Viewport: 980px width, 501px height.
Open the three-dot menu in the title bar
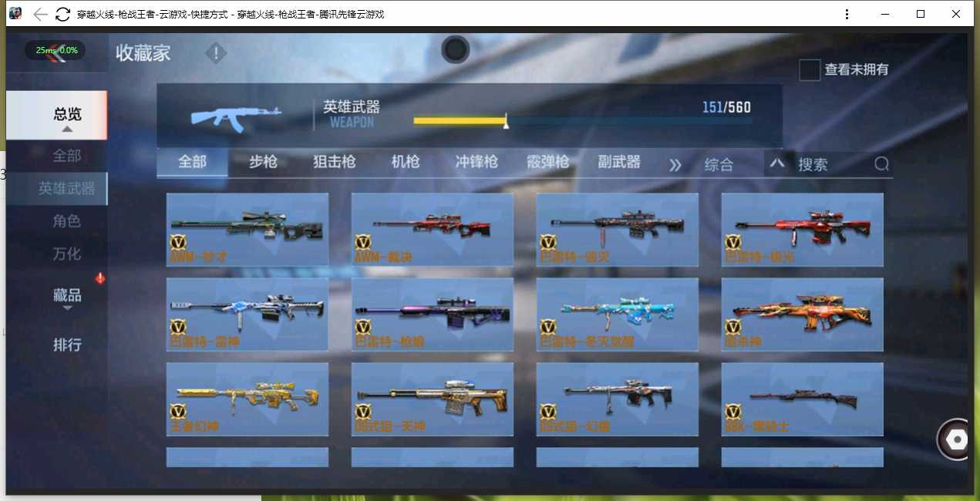(x=847, y=14)
